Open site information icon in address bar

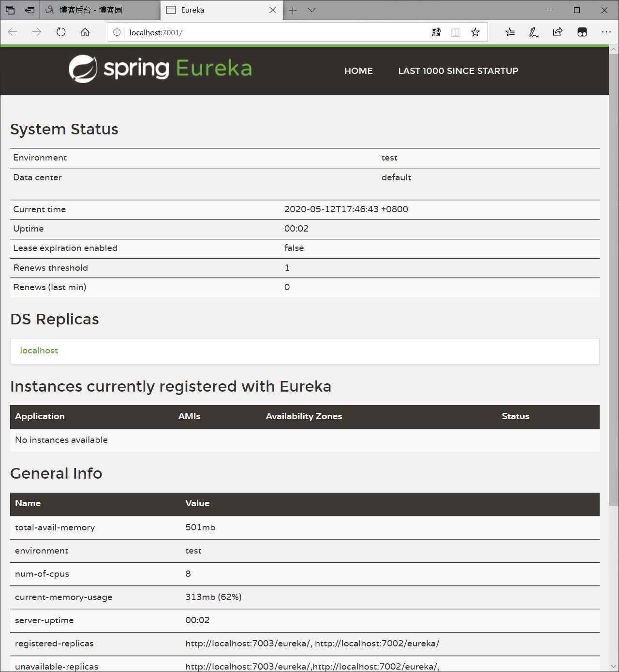tap(117, 32)
